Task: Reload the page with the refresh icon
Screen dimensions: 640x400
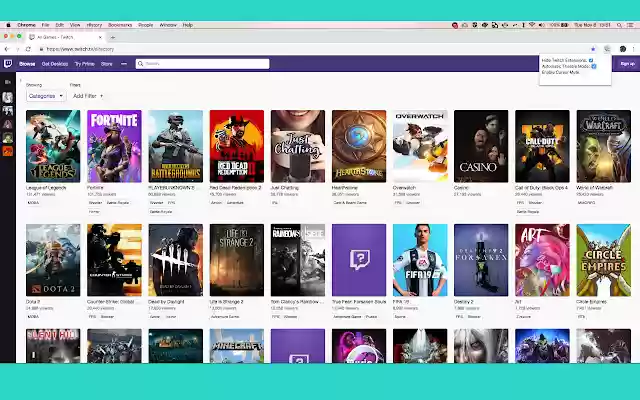Action: tap(28, 49)
